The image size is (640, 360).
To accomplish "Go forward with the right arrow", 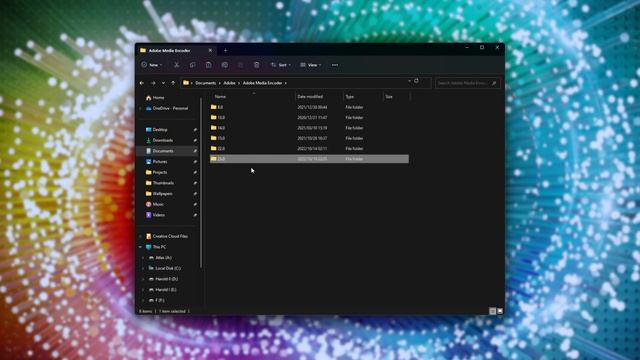I will 153,83.
